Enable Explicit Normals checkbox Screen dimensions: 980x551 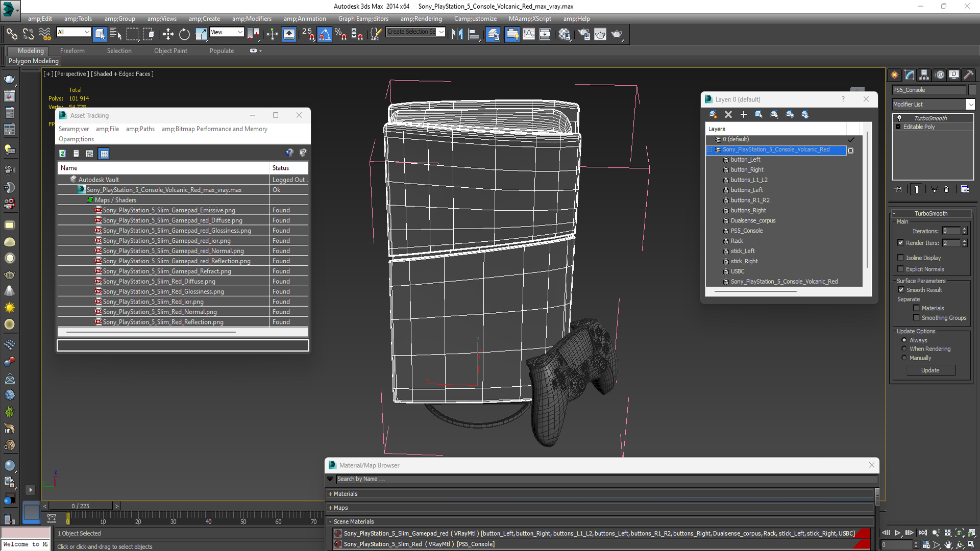(900, 269)
